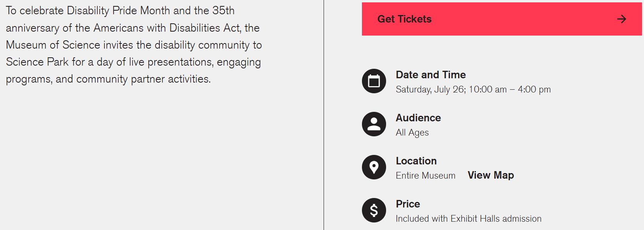Click the person icon beside Audience
The image size is (644, 230).
click(374, 124)
